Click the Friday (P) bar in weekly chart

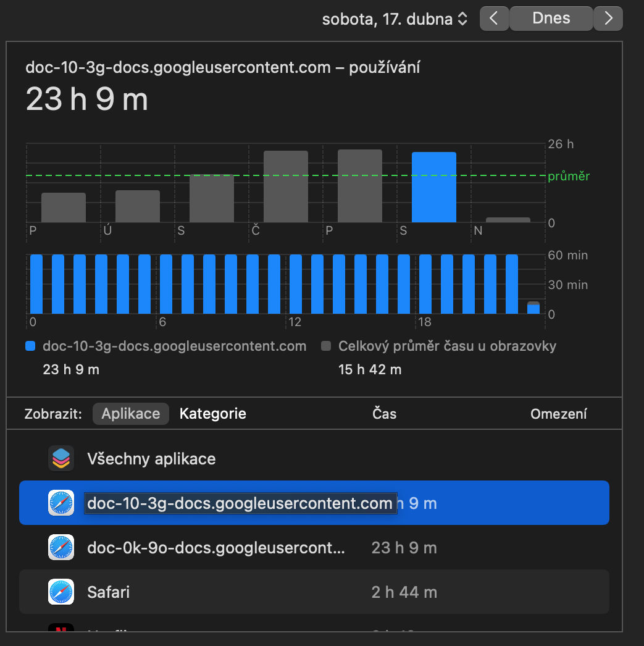(360, 186)
